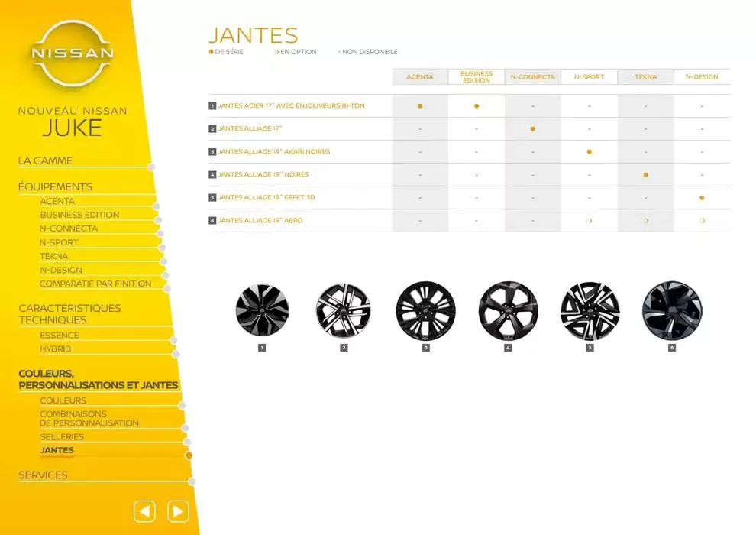Click the orange DE SÉRIE legend dot
756x535 pixels.
212,52
